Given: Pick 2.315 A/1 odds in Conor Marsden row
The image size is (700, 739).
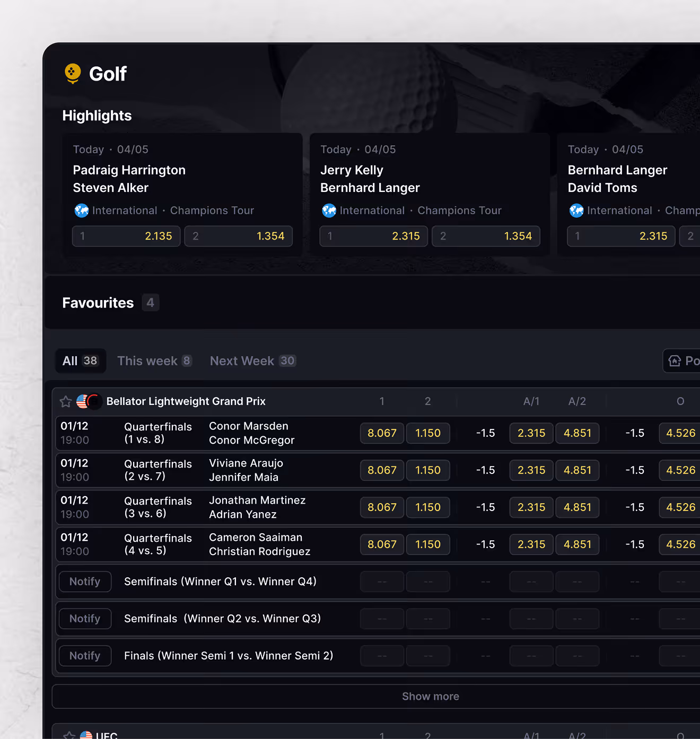Looking at the screenshot, I should pyautogui.click(x=531, y=433).
